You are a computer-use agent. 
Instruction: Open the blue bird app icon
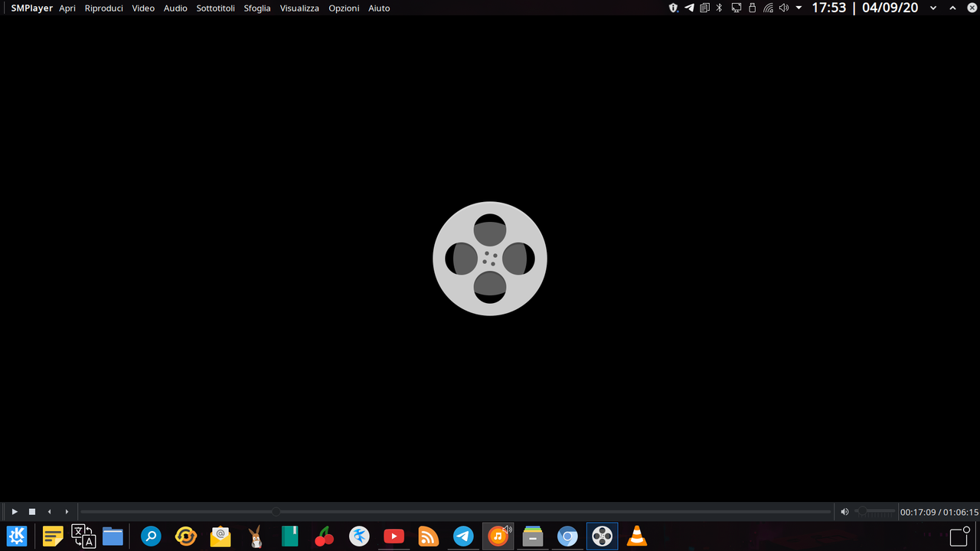[x=359, y=536]
